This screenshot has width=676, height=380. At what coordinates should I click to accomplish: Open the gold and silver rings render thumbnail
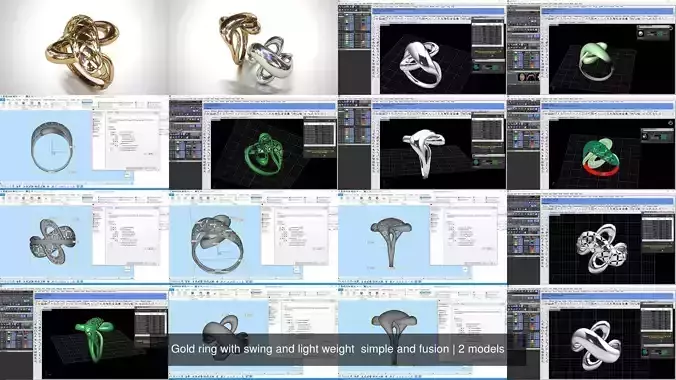pyautogui.click(x=253, y=47)
